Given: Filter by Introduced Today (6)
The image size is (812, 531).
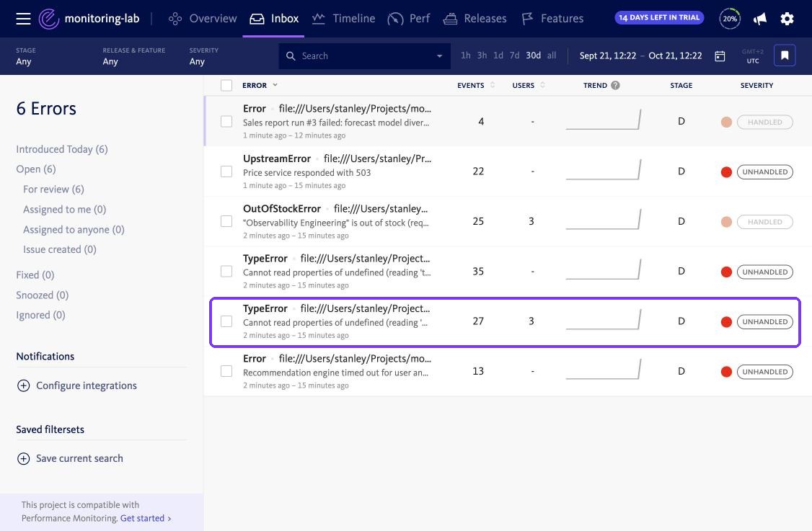Looking at the screenshot, I should (61, 149).
